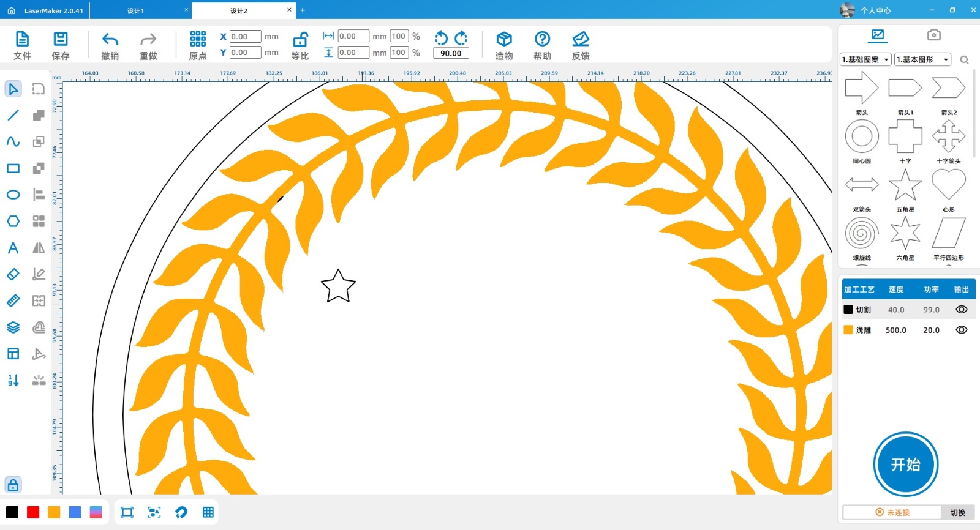Pick the red color swatch
The width and height of the screenshot is (980, 530).
pyautogui.click(x=33, y=512)
